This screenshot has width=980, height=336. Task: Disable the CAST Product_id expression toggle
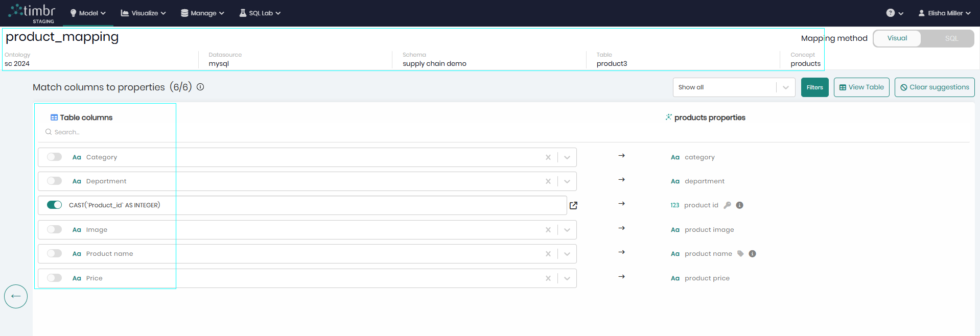[x=54, y=205]
